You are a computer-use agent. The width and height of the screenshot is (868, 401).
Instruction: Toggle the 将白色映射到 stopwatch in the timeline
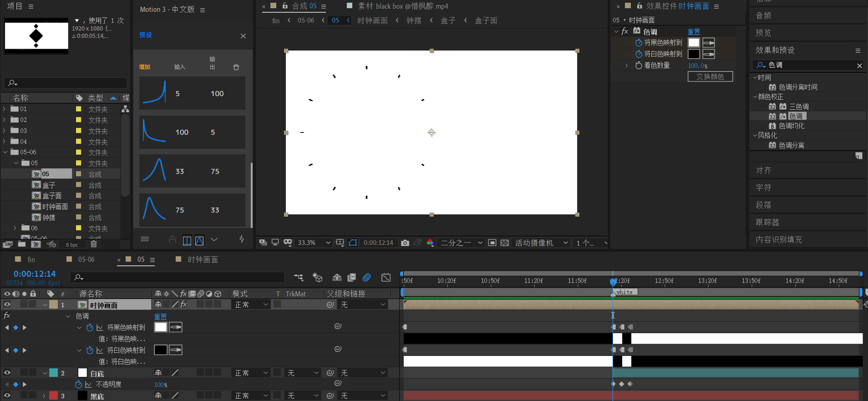tap(90, 350)
